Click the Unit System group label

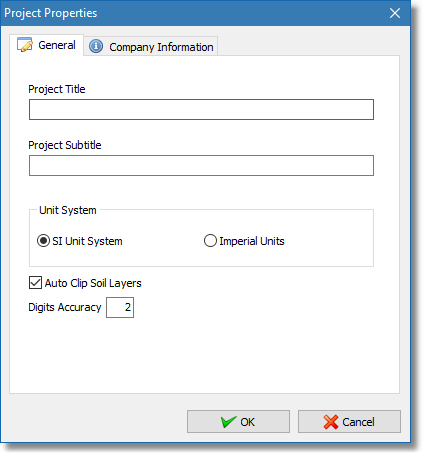[x=68, y=210]
